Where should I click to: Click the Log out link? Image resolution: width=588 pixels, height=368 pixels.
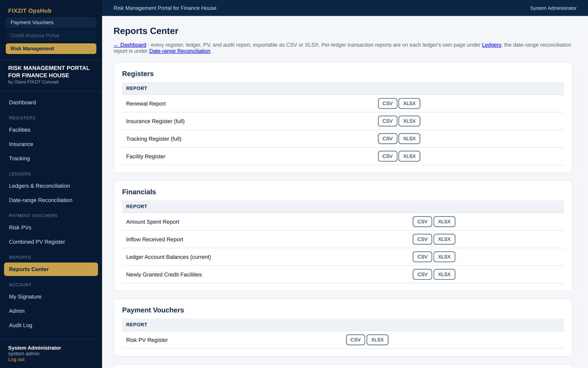click(16, 360)
